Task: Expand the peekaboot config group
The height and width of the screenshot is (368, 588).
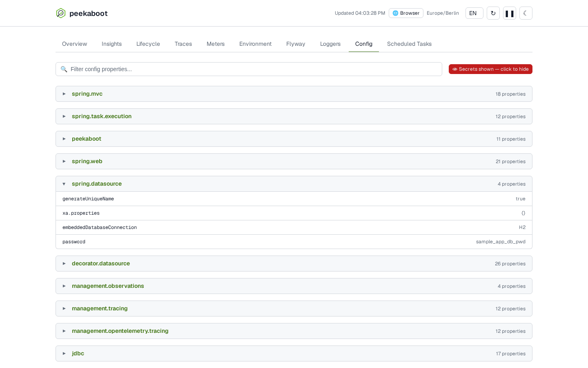Action: click(x=294, y=139)
